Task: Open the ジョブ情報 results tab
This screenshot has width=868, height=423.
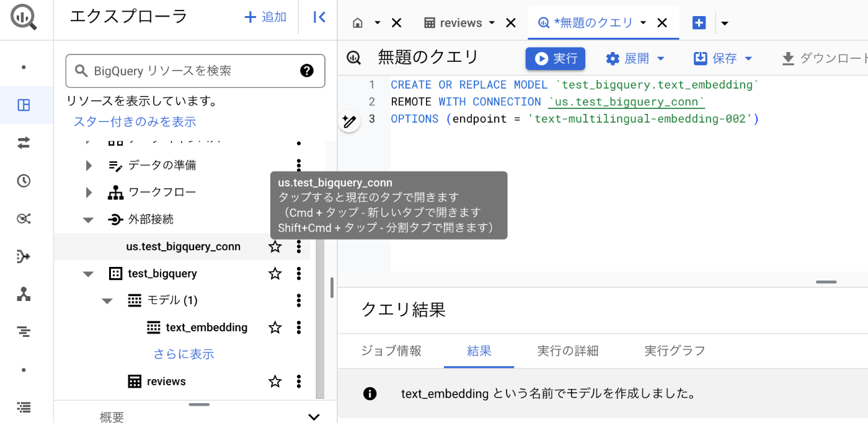Action: pyautogui.click(x=391, y=351)
